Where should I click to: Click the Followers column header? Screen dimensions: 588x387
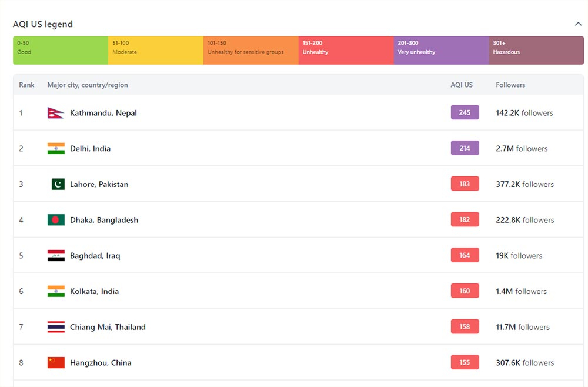[510, 85]
